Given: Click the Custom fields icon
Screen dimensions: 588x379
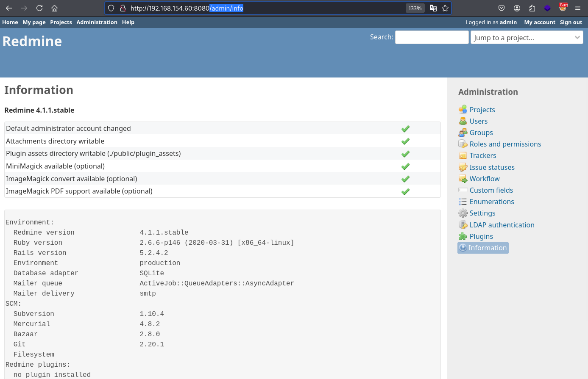Looking at the screenshot, I should tap(463, 190).
